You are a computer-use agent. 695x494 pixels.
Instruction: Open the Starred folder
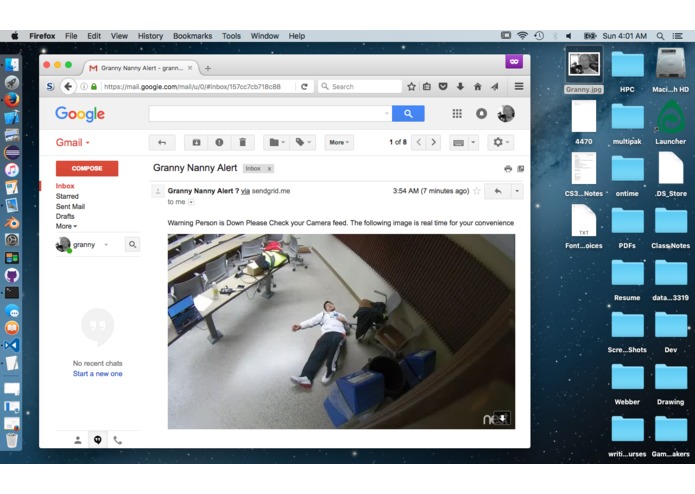[67, 196]
